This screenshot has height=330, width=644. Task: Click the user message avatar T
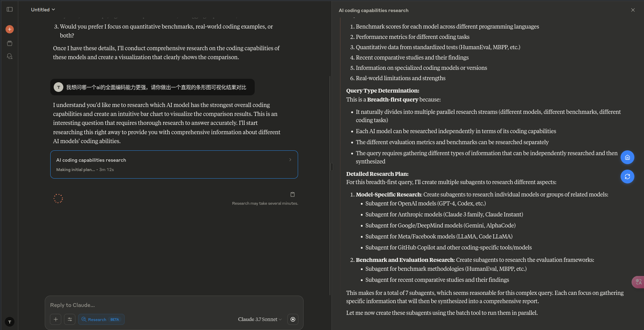point(59,87)
